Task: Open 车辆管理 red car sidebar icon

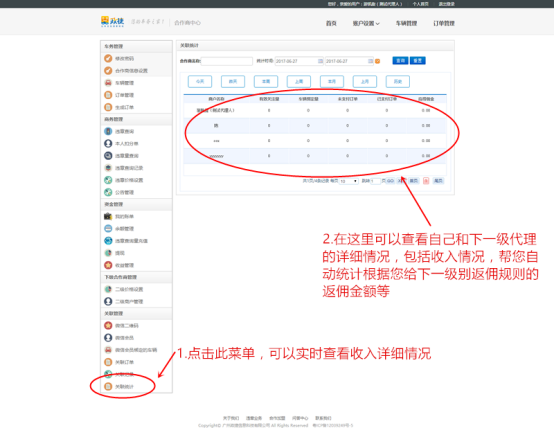Action: tap(108, 83)
